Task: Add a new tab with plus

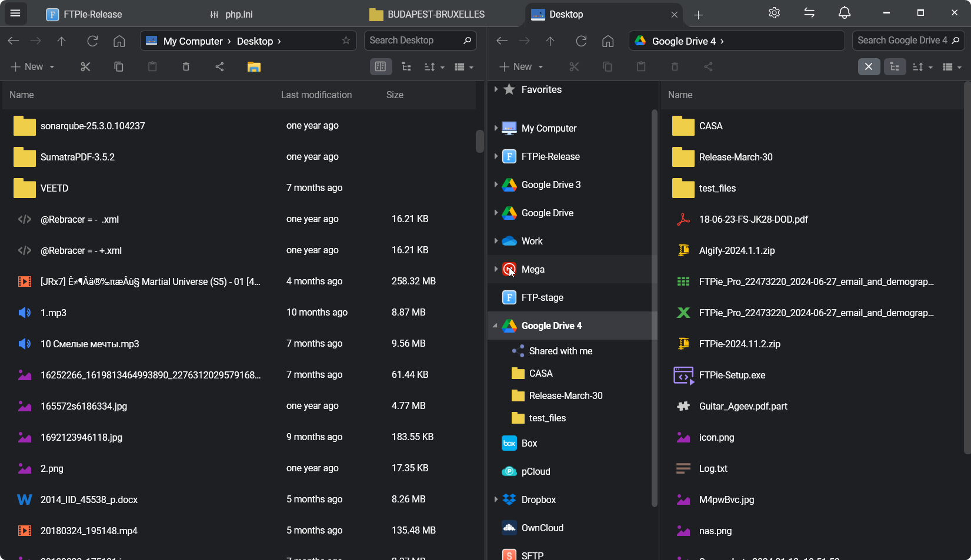Action: 698,15
